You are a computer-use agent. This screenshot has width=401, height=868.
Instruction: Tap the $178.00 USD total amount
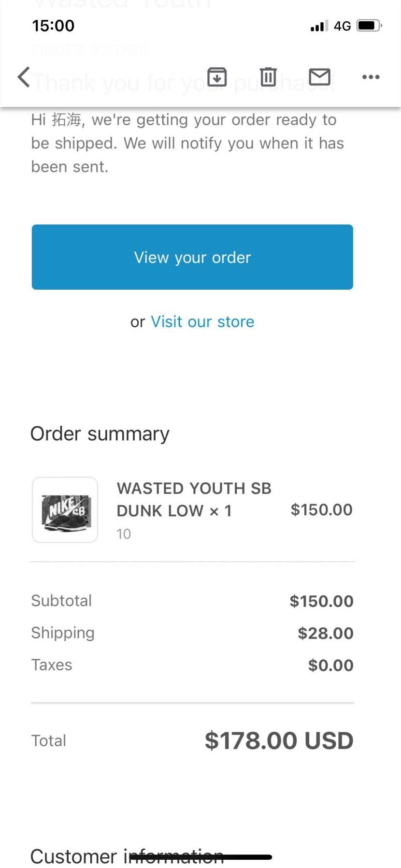(x=279, y=740)
